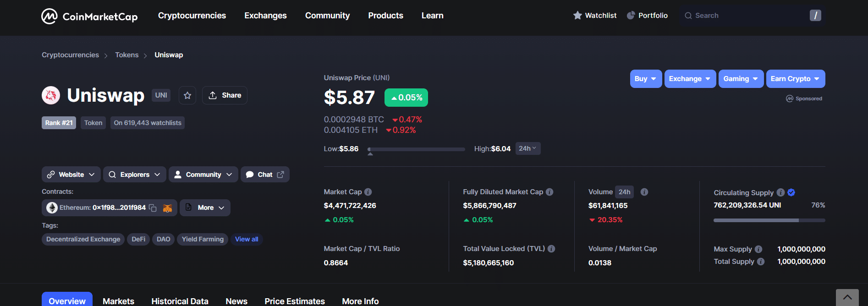The height and width of the screenshot is (306, 868).
Task: Click the Total Value Locked info icon
Action: (x=551, y=249)
